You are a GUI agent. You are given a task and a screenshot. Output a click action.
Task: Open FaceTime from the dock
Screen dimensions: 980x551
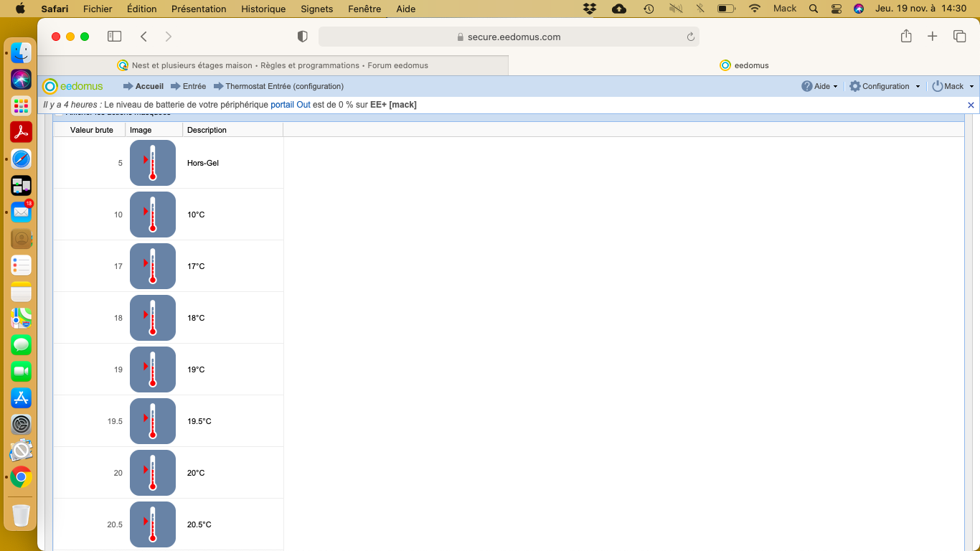click(21, 371)
